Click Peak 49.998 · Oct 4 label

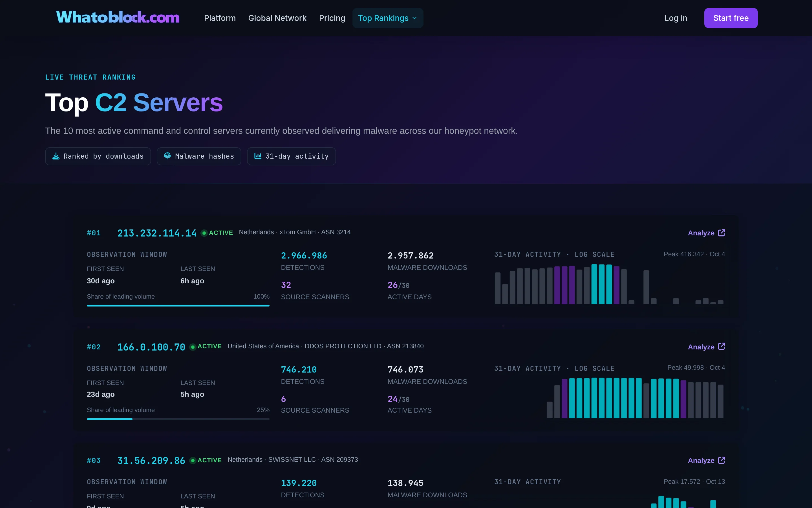696,368
